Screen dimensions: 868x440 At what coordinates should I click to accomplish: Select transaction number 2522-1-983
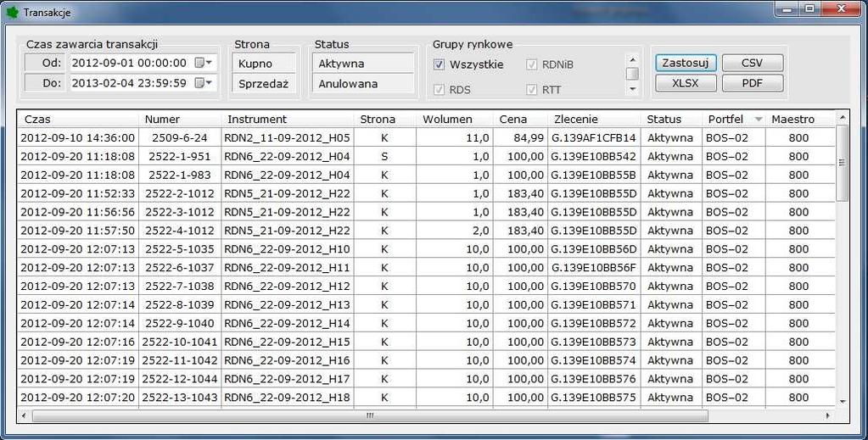(180, 175)
